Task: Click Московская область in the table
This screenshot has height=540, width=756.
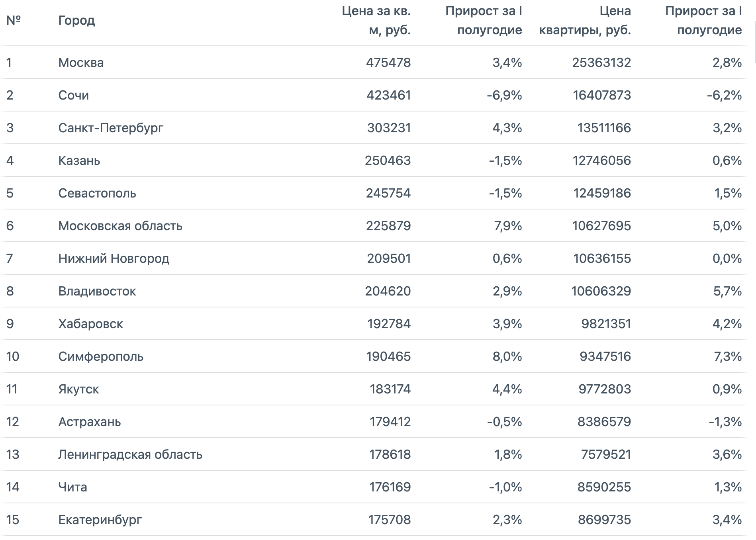Action: pos(120,226)
